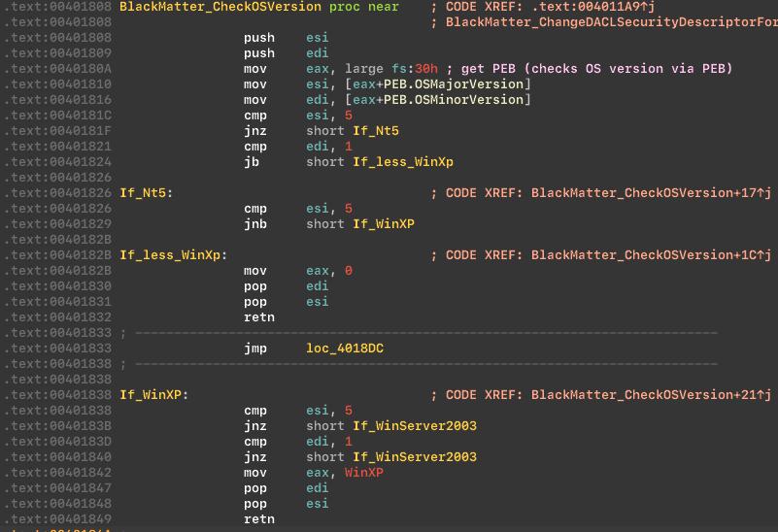
Task: Follow If_less_WinXp target in the jb instruction
Action: tap(403, 162)
